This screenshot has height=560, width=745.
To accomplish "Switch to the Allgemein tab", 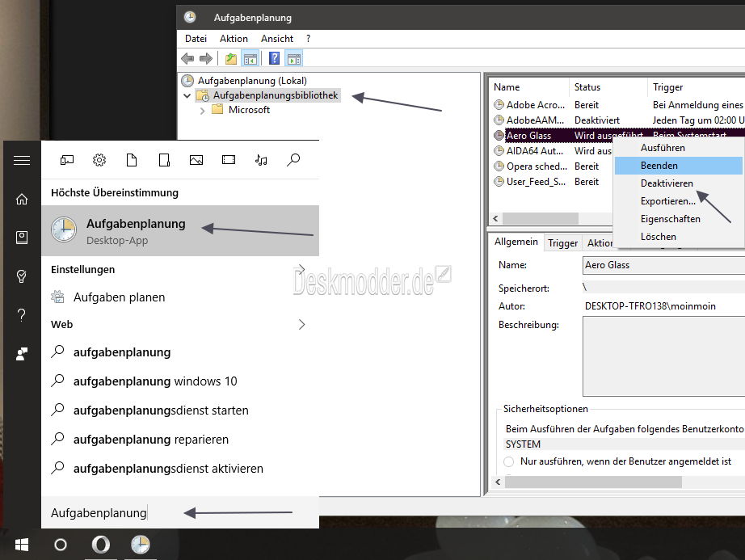I will [516, 242].
